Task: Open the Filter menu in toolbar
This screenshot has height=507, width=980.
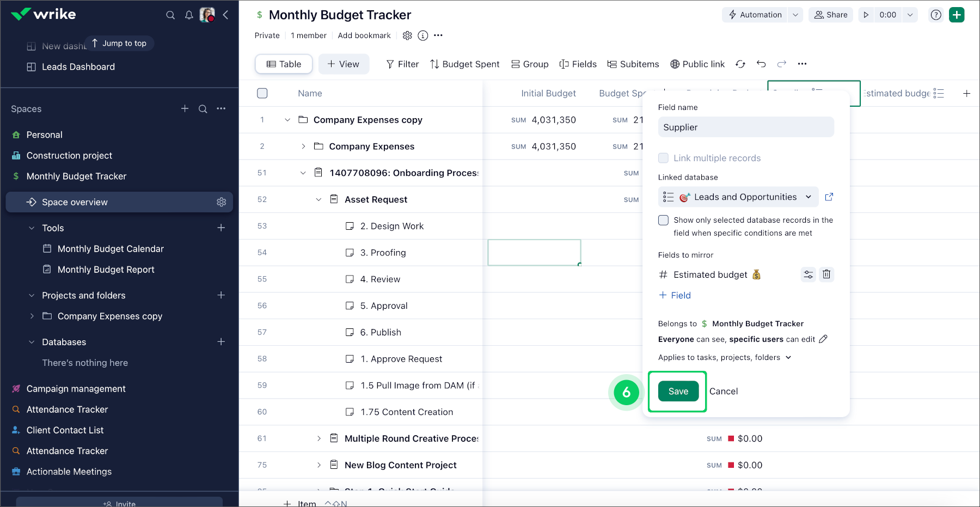Action: [x=402, y=64]
